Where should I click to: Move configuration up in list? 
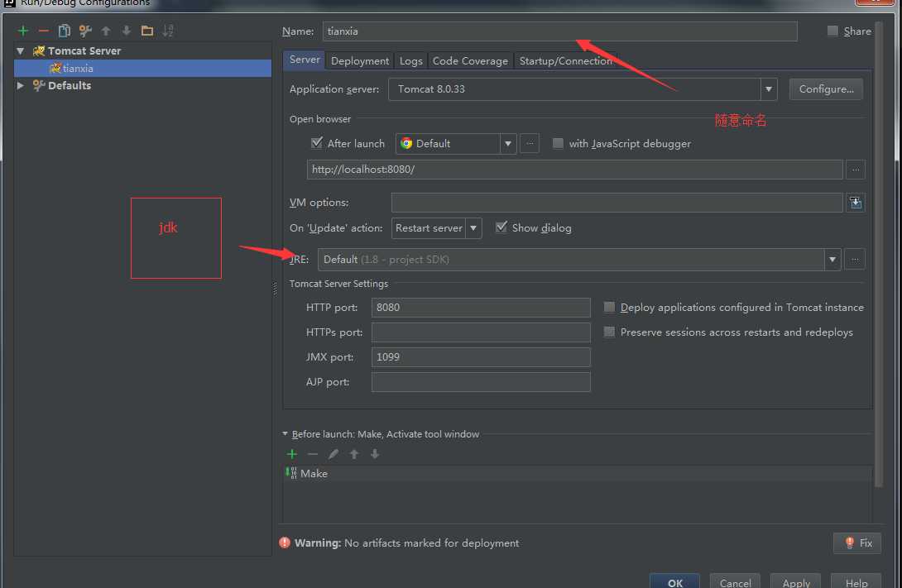[106, 31]
